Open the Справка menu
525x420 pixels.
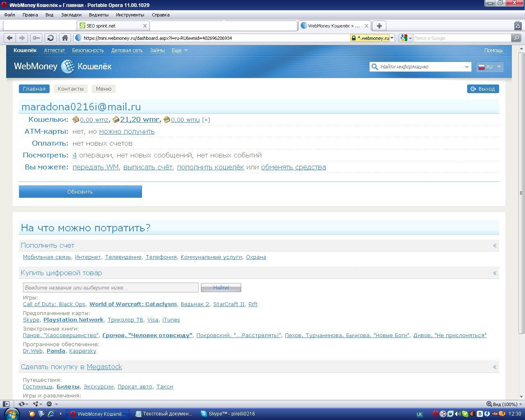coord(161,15)
